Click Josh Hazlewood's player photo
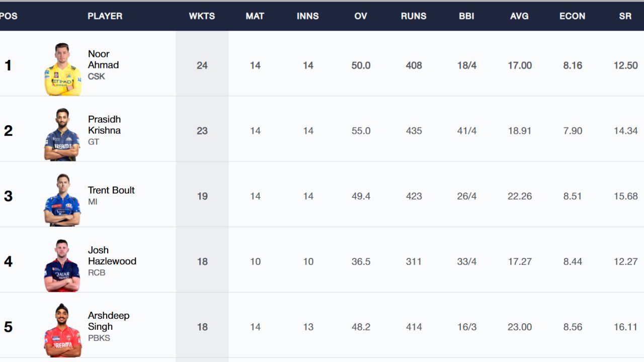This screenshot has width=644, height=362. (x=62, y=265)
